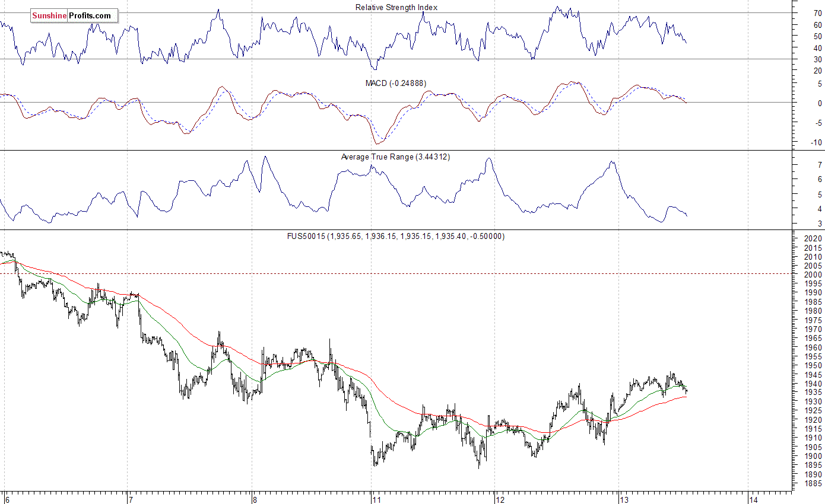Click the 1915 price axis label
825x504 pixels.
813,429
